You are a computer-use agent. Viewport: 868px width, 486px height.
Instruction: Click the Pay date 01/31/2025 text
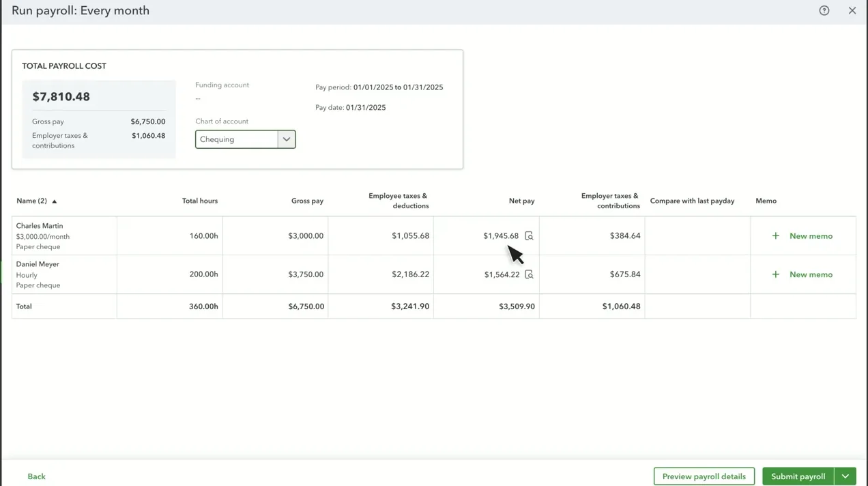(x=351, y=108)
